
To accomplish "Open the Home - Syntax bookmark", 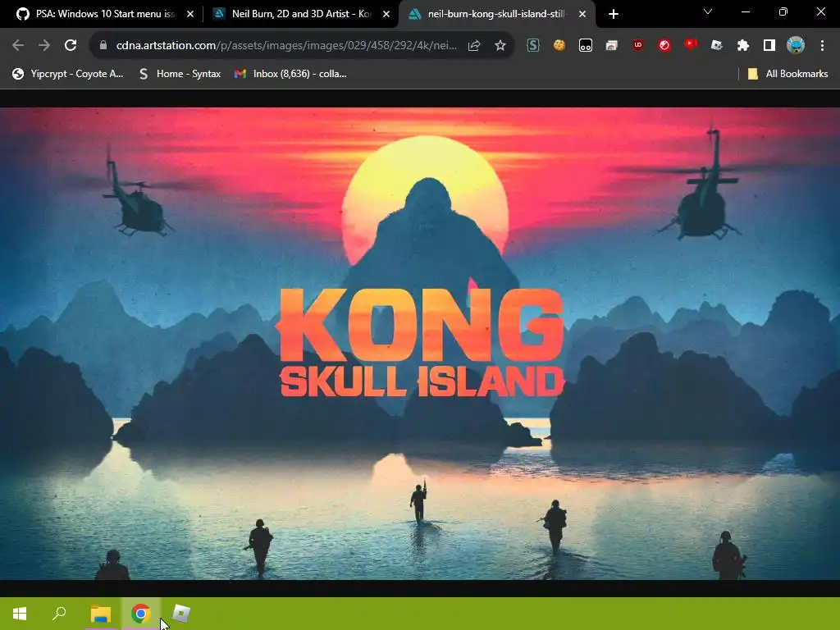I will click(180, 74).
